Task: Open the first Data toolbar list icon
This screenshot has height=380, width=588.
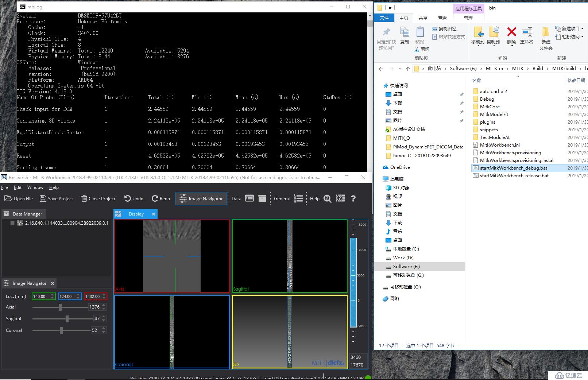Action: 249,198
